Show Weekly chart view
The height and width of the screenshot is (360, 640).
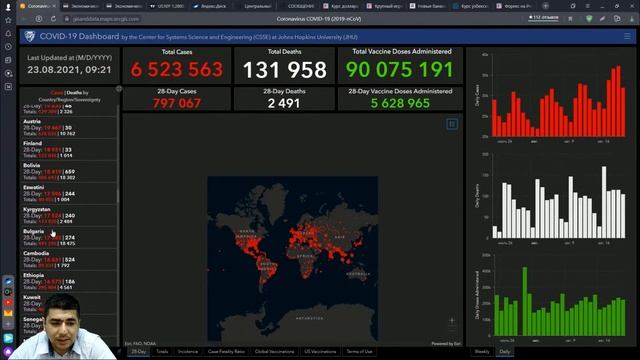coord(482,351)
